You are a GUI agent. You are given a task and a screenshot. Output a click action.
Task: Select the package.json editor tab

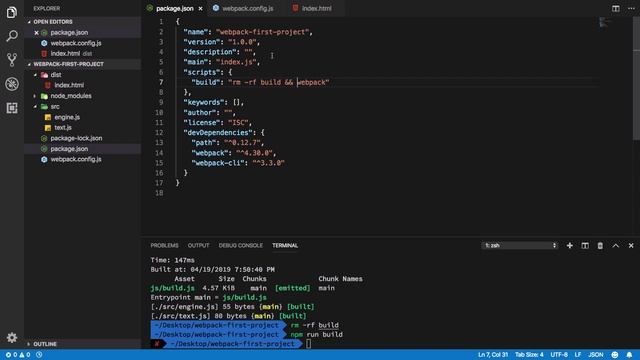click(175, 8)
